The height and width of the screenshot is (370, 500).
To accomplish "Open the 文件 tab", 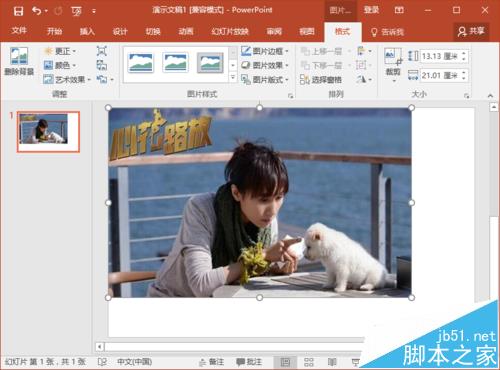I will [x=19, y=31].
